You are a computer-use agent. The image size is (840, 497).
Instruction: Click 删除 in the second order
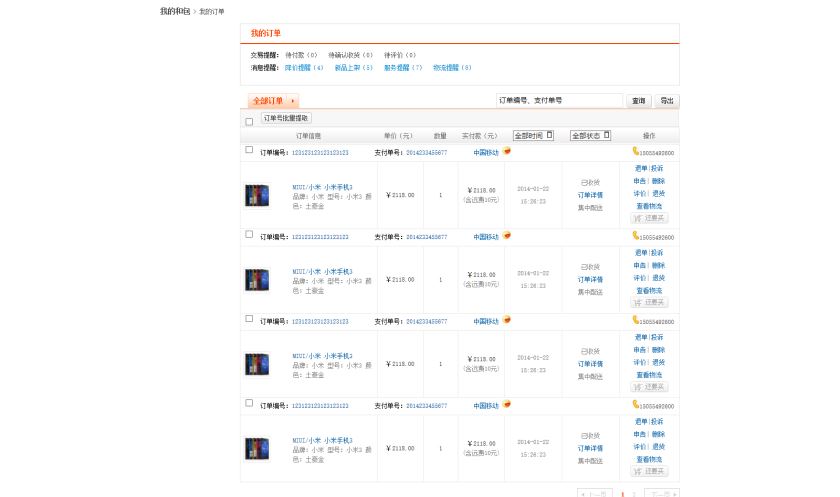pos(658,265)
